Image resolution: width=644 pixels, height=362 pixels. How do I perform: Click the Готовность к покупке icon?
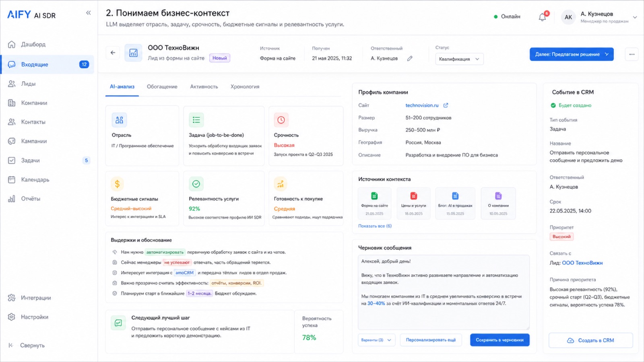pyautogui.click(x=281, y=184)
